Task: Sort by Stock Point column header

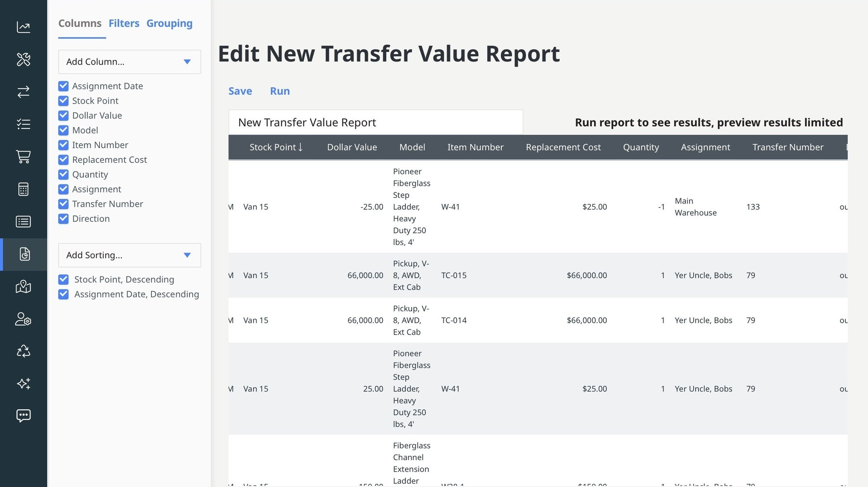Action: point(276,148)
